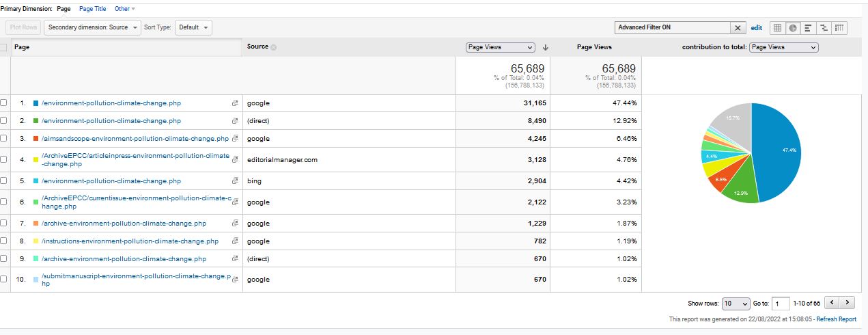The image size is (868, 335).
Task: Open row 1 page in new window icon
Action: [235, 103]
